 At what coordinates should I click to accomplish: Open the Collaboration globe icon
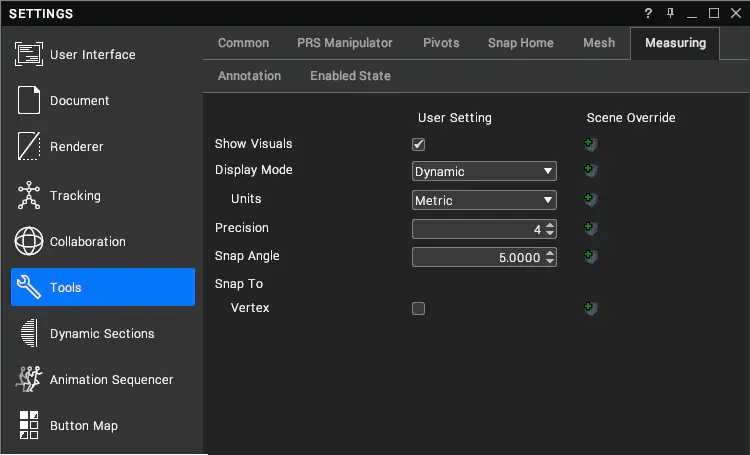pos(29,241)
